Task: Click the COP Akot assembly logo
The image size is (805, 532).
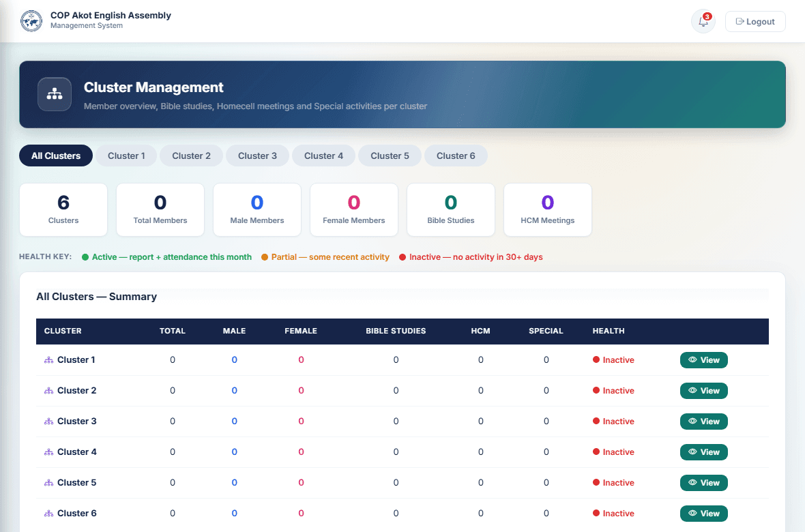Action: pos(31,21)
